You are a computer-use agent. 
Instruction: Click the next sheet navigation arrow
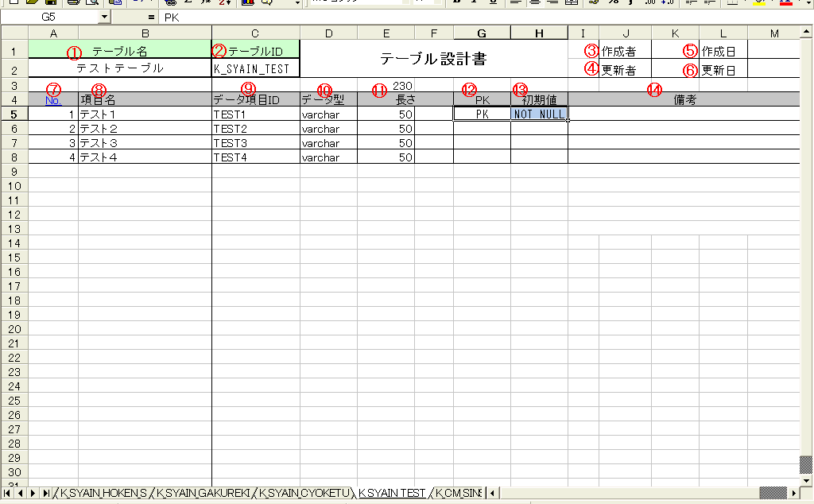coord(33,494)
